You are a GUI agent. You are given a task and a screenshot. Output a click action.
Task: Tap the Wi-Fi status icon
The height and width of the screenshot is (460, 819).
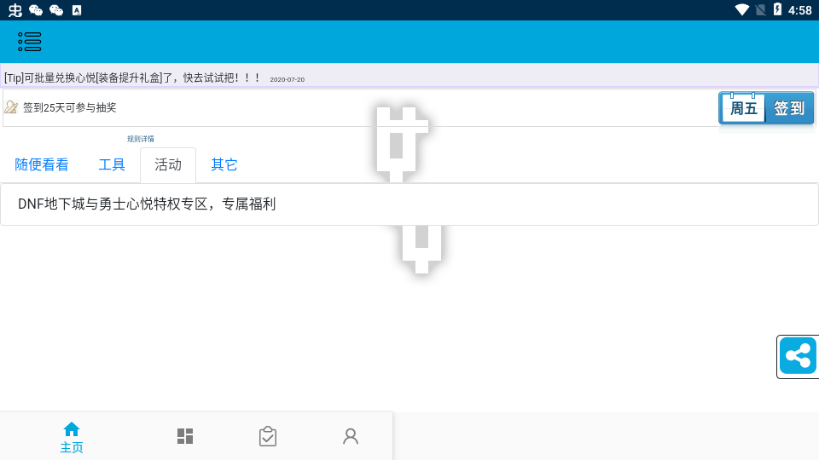(741, 10)
